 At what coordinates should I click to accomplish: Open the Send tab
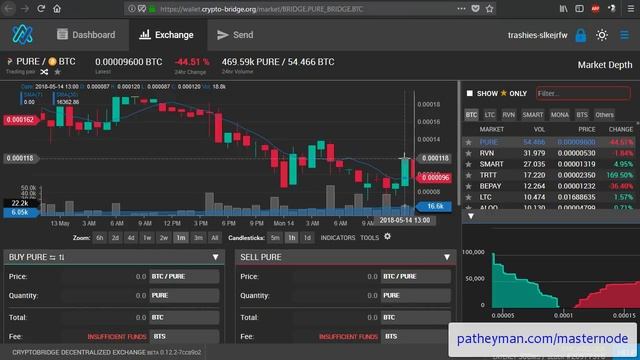(x=235, y=35)
